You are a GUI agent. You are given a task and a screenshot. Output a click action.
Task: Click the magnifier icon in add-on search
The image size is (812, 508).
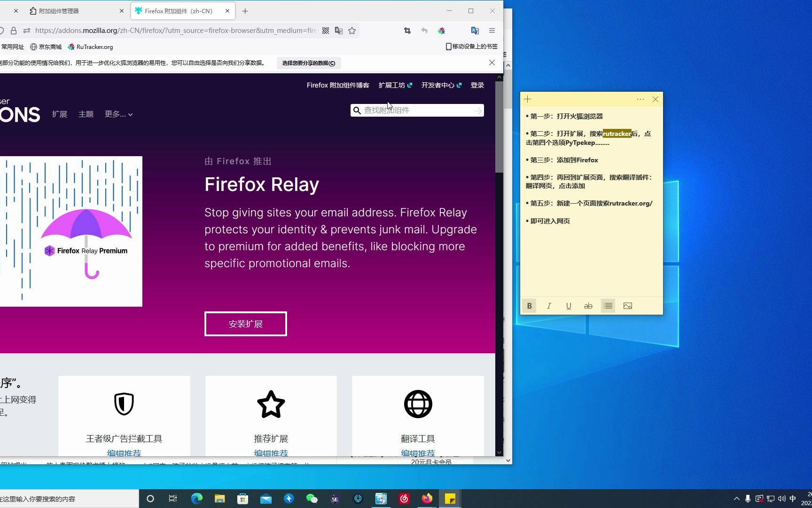point(357,110)
